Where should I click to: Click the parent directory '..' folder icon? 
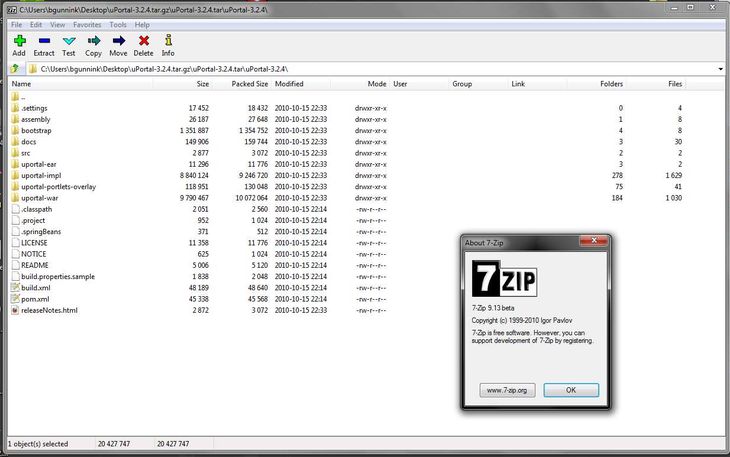click(15, 97)
